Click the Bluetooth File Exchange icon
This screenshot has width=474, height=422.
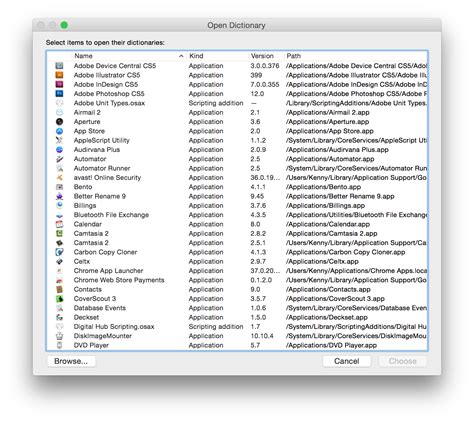click(x=59, y=215)
